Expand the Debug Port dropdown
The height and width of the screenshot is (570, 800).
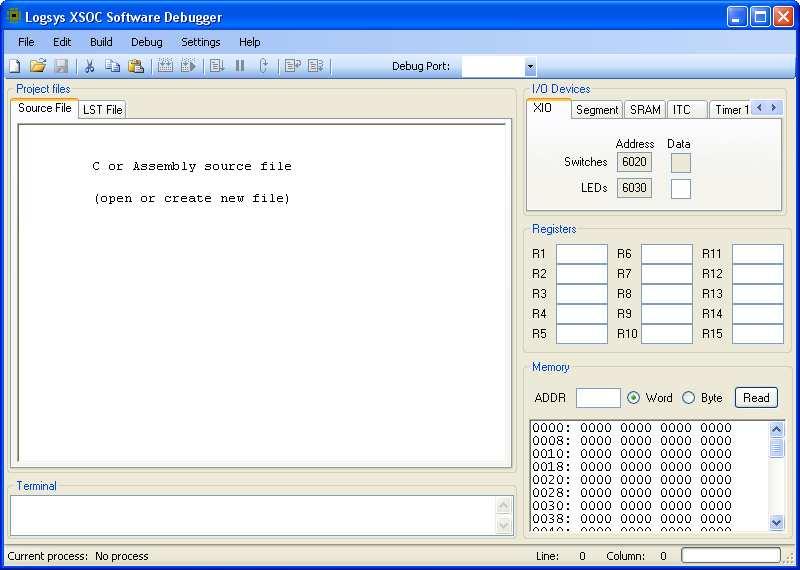point(530,66)
